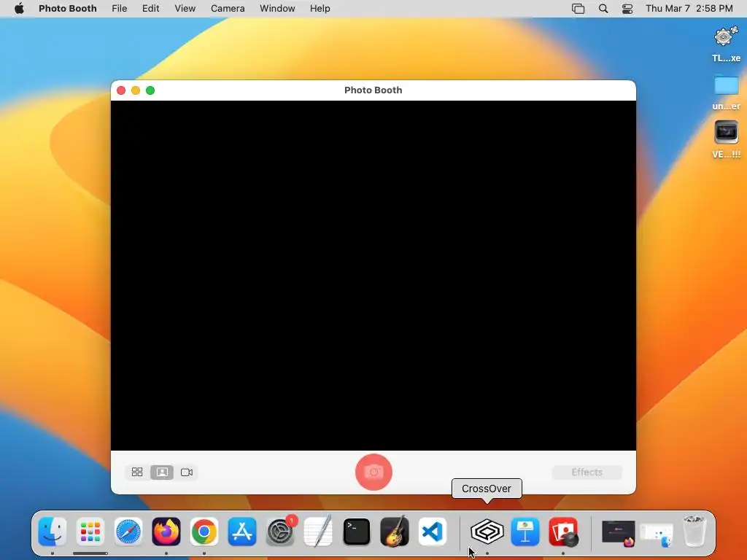Open the Window menu
Screen dimensions: 747x560
tap(277, 9)
